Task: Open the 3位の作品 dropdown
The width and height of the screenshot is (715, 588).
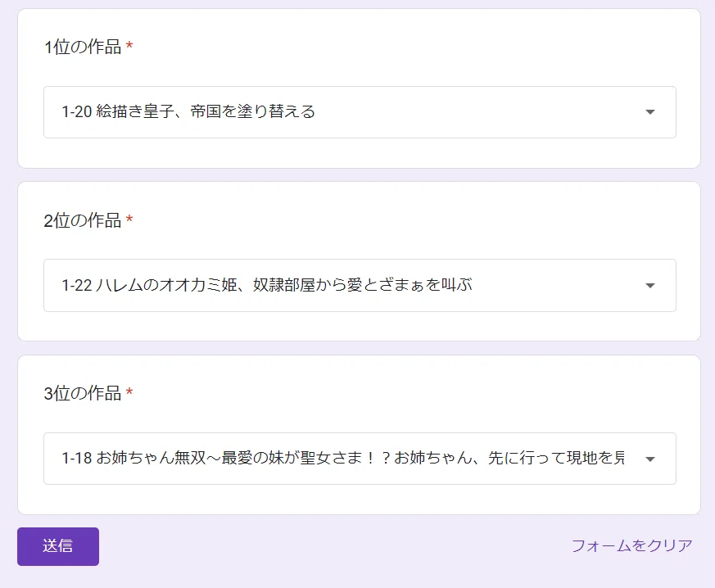Action: (360, 459)
